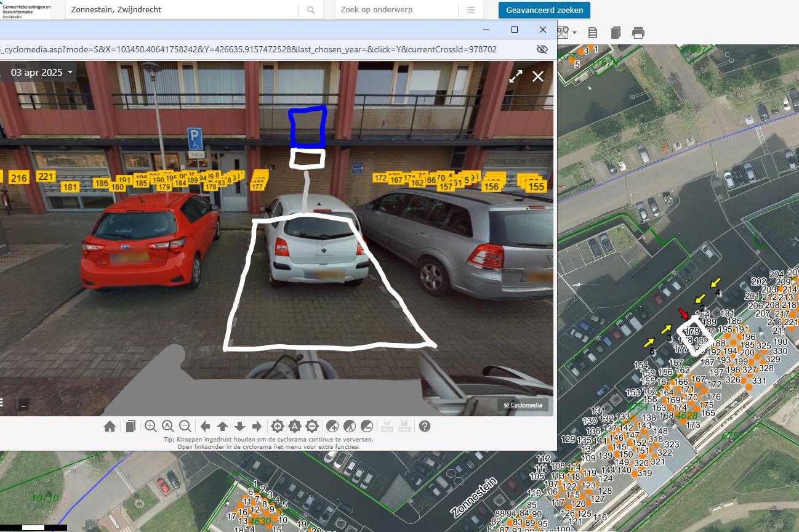The image size is (799, 532).
Task: Rotate the cyclorama view left with arrow
Action: click(206, 426)
